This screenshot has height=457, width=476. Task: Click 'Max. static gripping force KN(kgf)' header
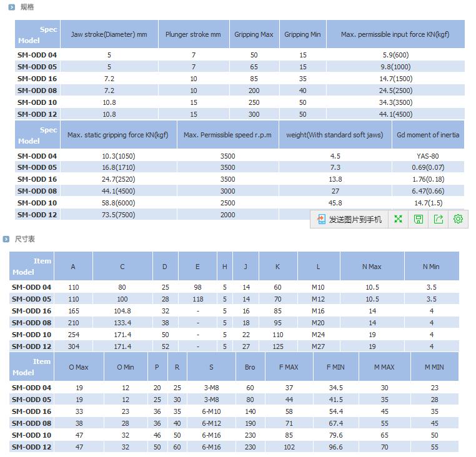tap(118, 135)
